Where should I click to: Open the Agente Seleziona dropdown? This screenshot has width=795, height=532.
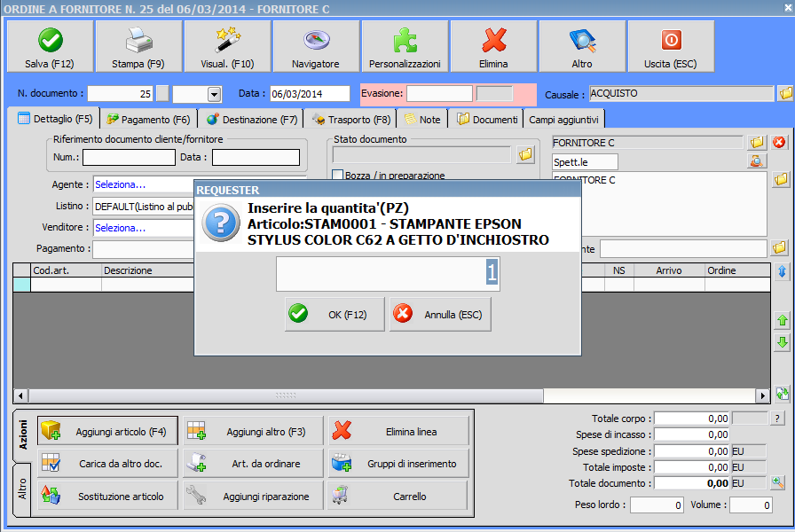(x=145, y=184)
